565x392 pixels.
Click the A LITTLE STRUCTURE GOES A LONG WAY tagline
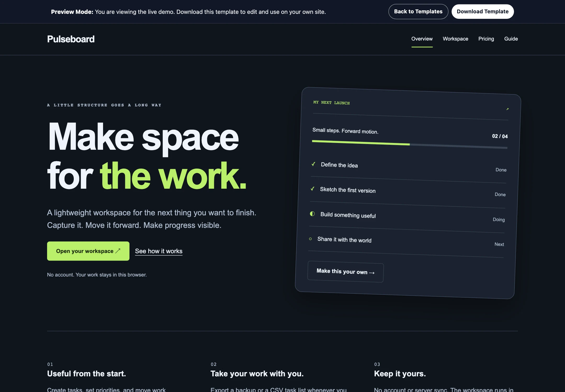[104, 105]
